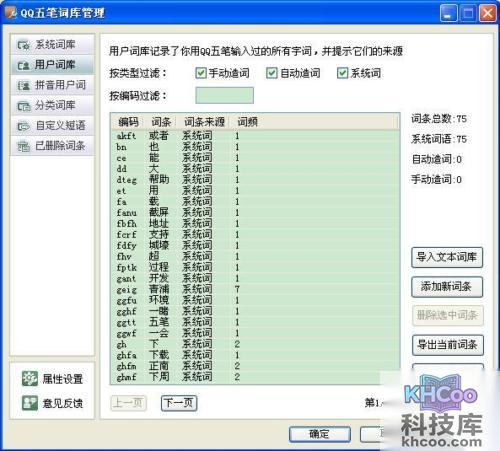Open 意见反馈 link
Viewport: 500px width, 451px height.
[62, 403]
